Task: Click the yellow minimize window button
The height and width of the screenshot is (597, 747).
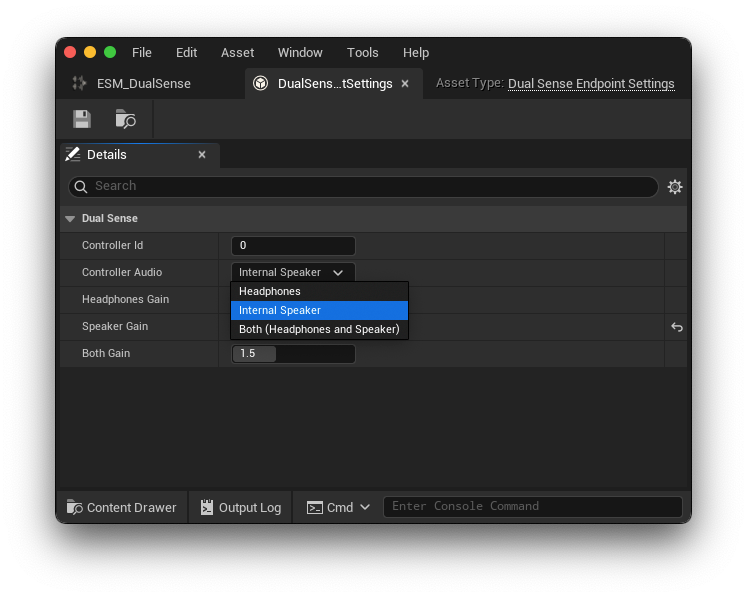Action: [x=90, y=52]
